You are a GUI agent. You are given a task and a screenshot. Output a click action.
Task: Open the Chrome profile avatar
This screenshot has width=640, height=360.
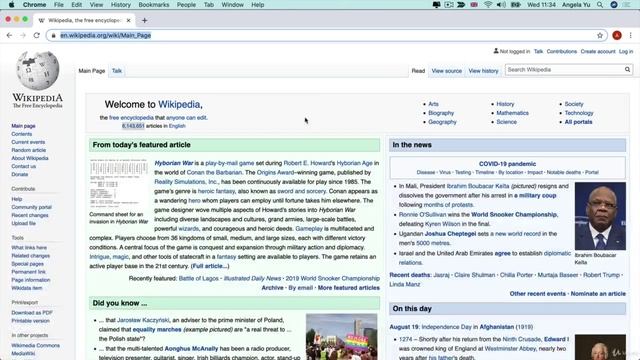point(617,36)
